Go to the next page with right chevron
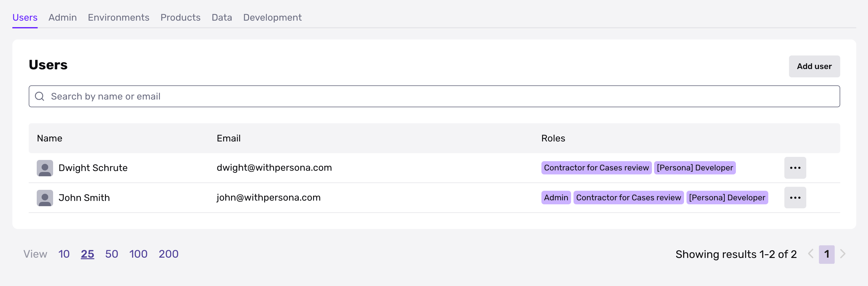 click(x=843, y=254)
